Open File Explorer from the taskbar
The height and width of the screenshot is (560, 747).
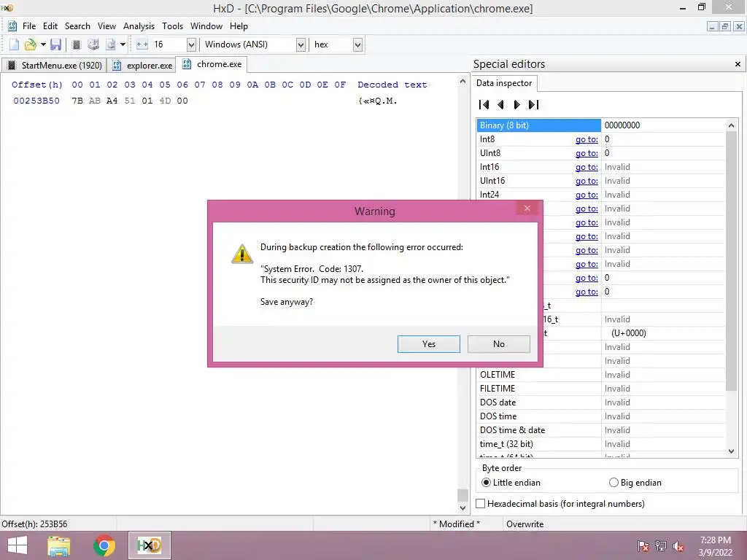point(59,545)
